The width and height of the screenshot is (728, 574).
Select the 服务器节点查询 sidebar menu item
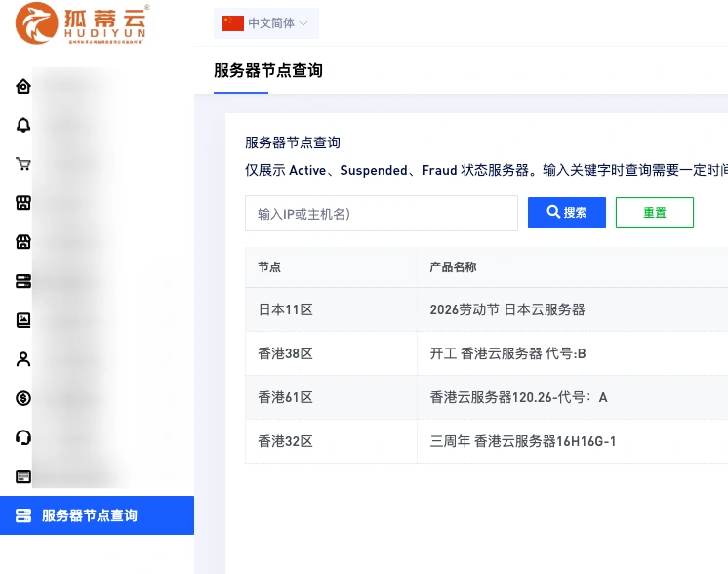pyautogui.click(x=97, y=515)
